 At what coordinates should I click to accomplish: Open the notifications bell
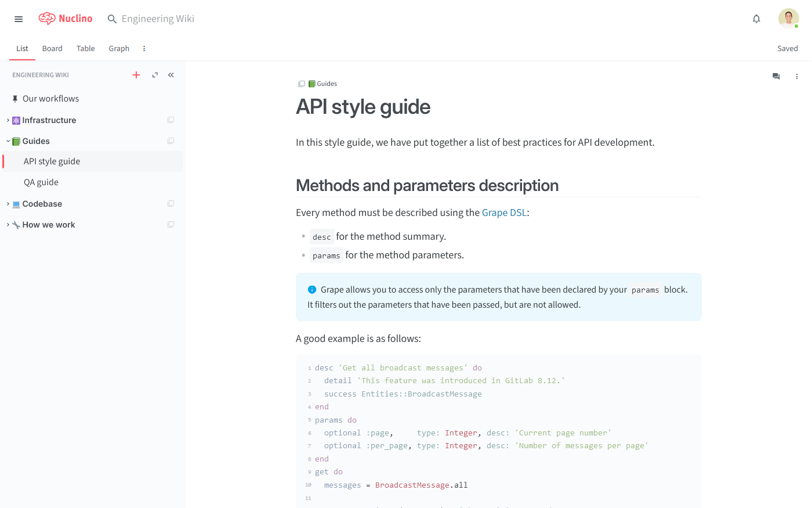[756, 19]
